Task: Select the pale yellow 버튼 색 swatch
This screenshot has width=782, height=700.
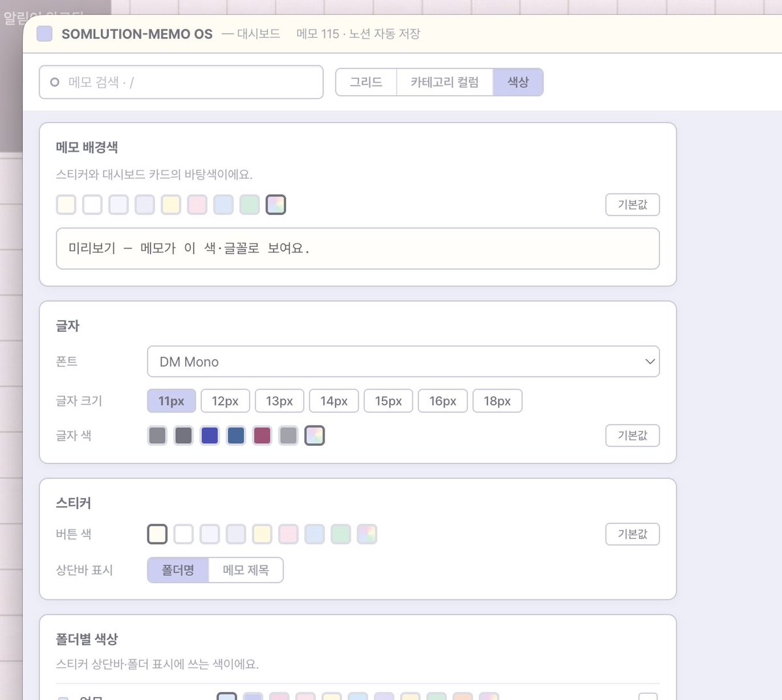Action: (x=262, y=534)
